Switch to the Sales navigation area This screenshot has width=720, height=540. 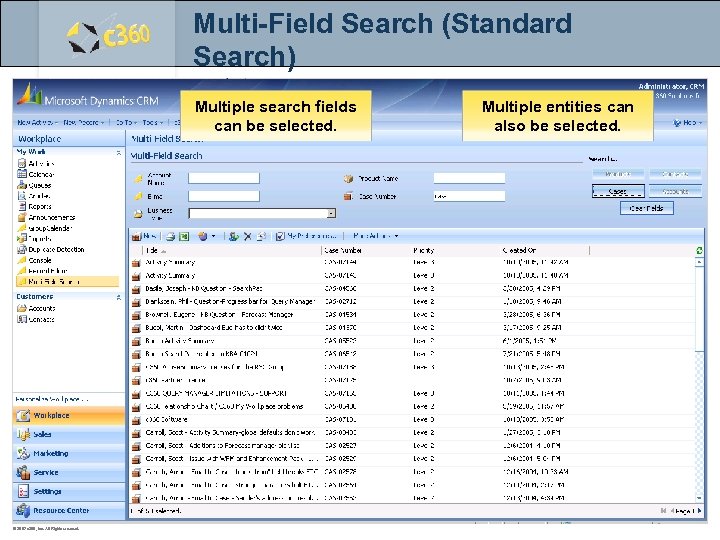(x=69, y=434)
